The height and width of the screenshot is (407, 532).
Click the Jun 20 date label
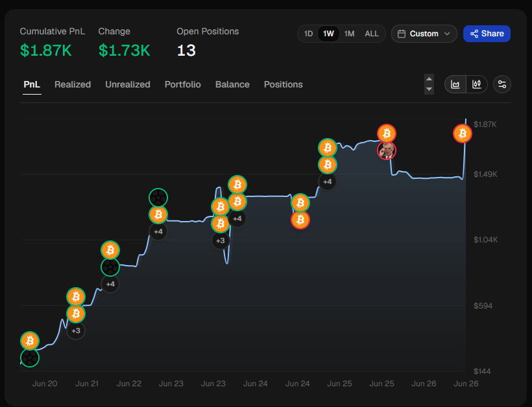pyautogui.click(x=45, y=384)
